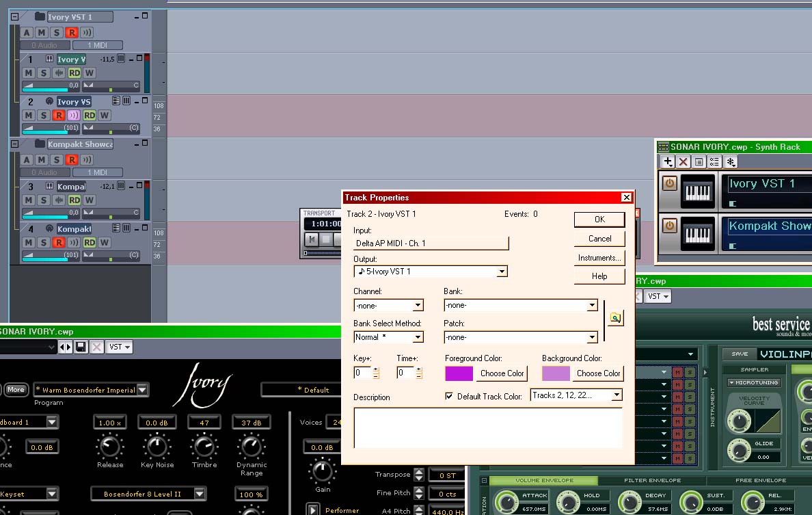This screenshot has width=812, height=515.
Task: Cancel the Track Properties dialog
Action: [x=599, y=239]
